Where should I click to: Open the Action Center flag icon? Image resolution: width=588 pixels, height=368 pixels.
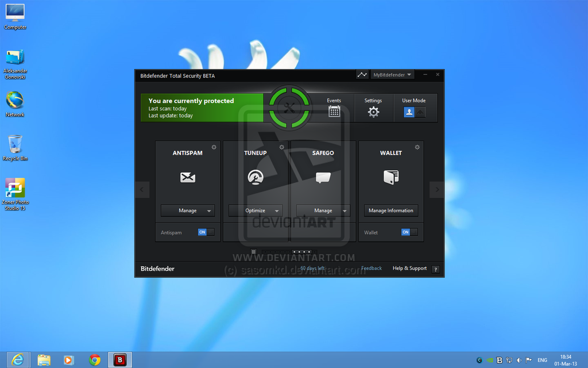click(528, 360)
